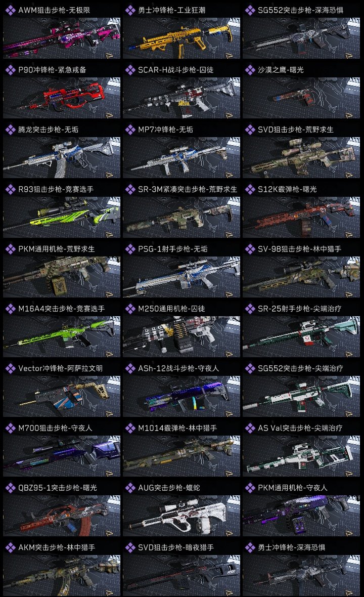
Task: Select the purple icon beside S12K霰弹枪-曙光
Action: 250,189
